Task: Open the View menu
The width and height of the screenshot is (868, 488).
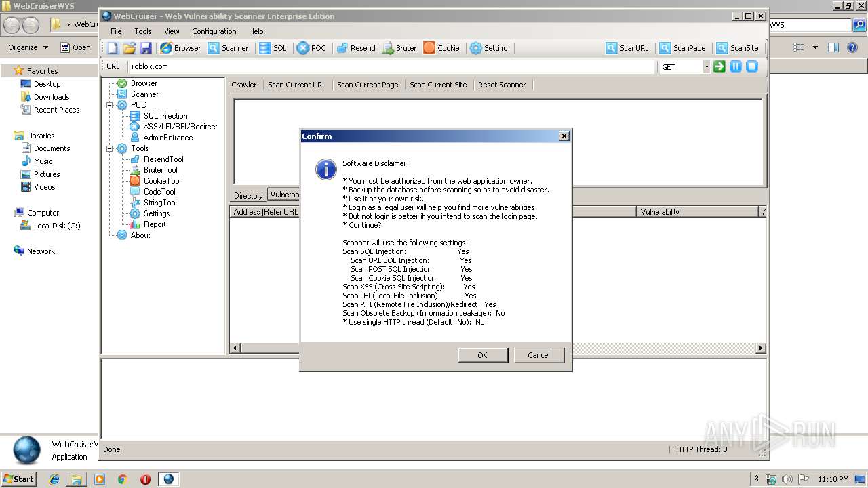Action: click(172, 31)
